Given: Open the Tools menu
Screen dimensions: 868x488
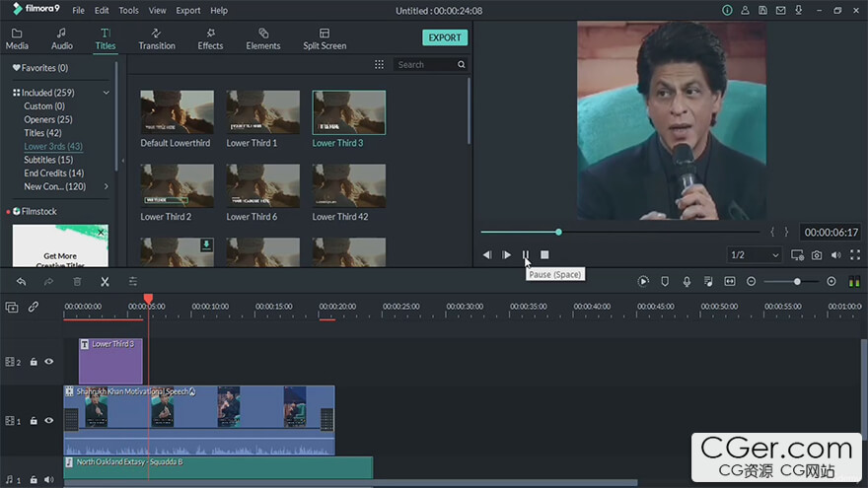Looking at the screenshot, I should tap(128, 11).
